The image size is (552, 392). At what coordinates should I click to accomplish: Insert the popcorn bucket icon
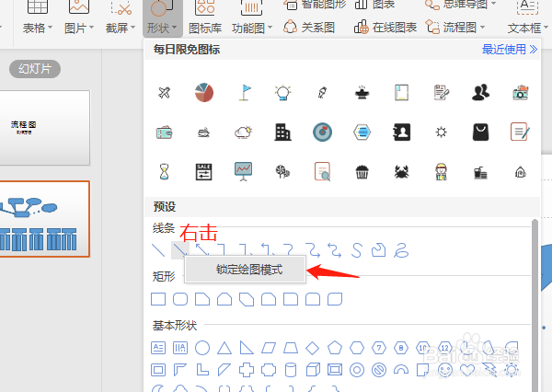point(362,172)
